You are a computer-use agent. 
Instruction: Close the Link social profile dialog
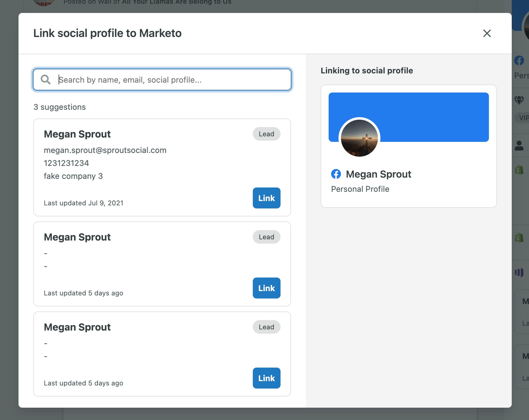point(487,33)
